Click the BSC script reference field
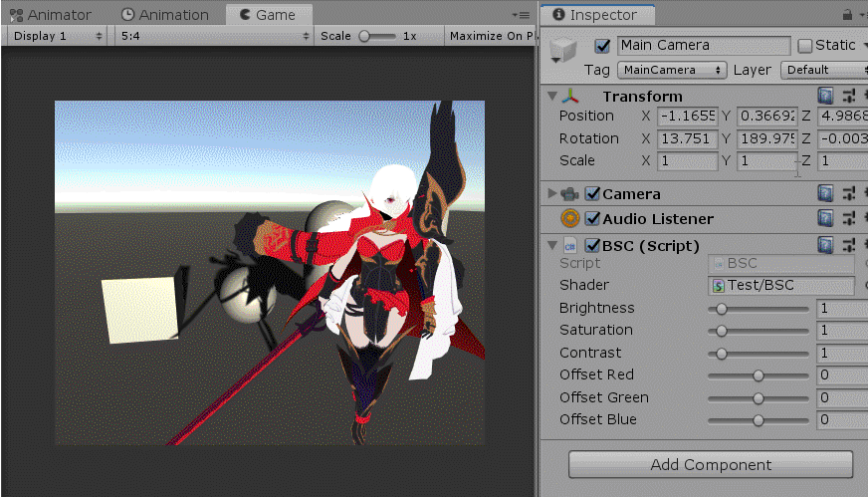868x497 pixels. (x=781, y=263)
